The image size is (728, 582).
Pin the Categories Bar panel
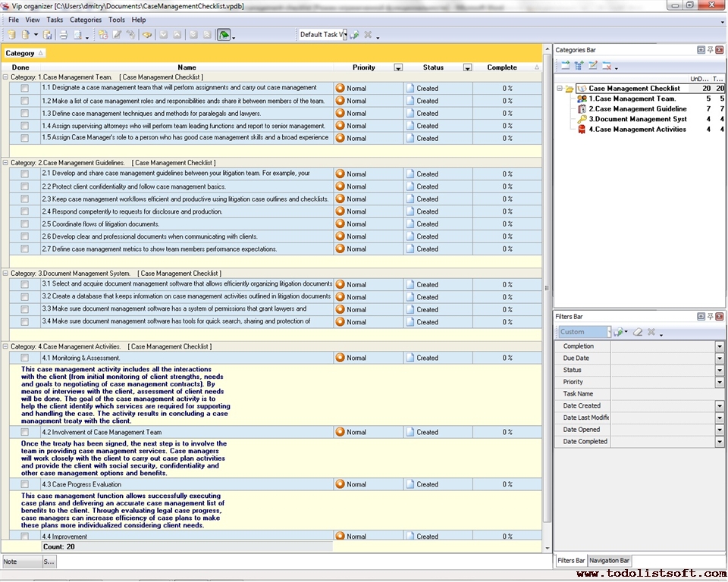pyautogui.click(x=711, y=50)
